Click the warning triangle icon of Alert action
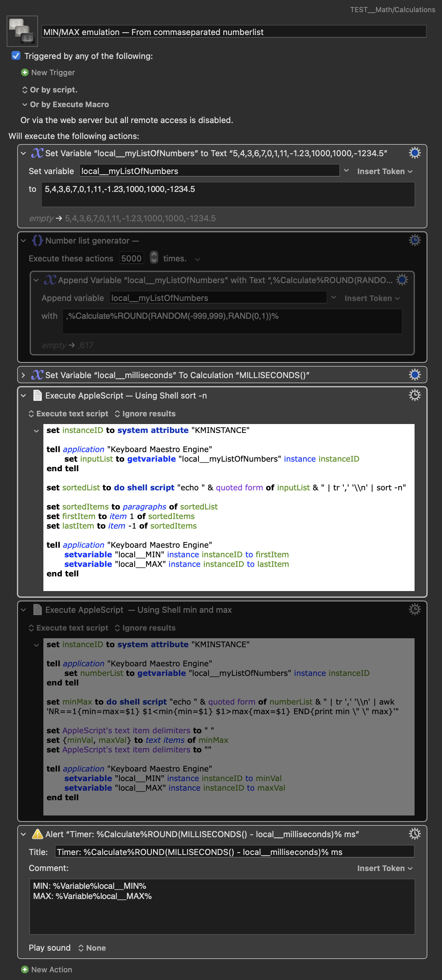This screenshot has width=442, height=980. (x=37, y=834)
